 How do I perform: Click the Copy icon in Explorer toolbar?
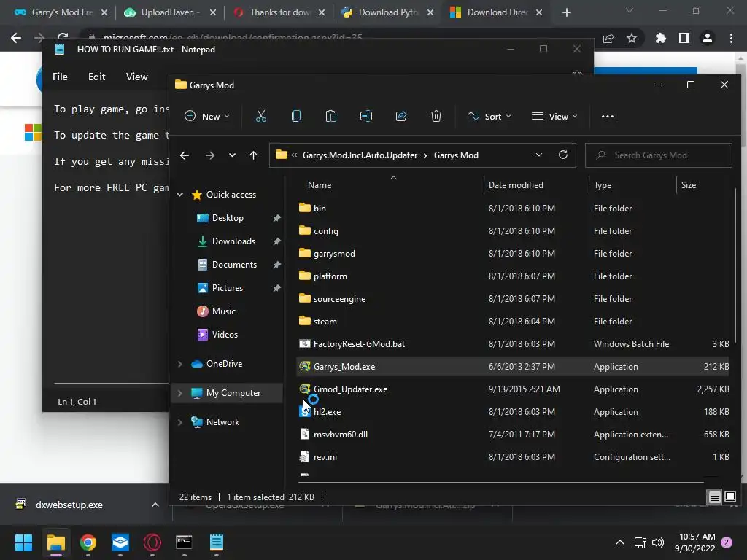296,116
